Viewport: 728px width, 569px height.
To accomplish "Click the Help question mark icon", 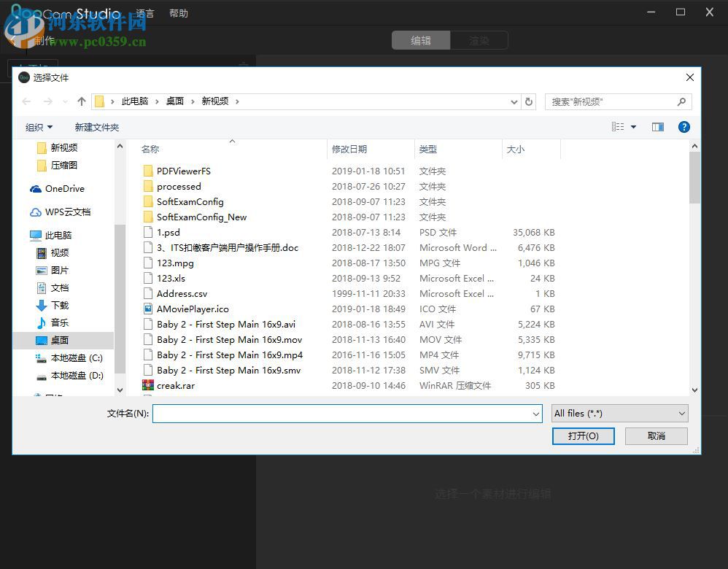I will point(684,126).
